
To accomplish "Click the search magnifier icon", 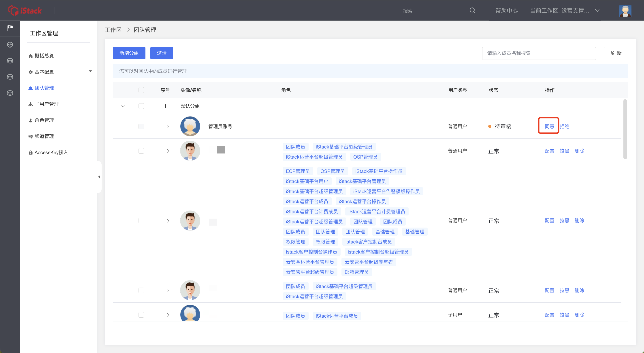I will tap(472, 11).
